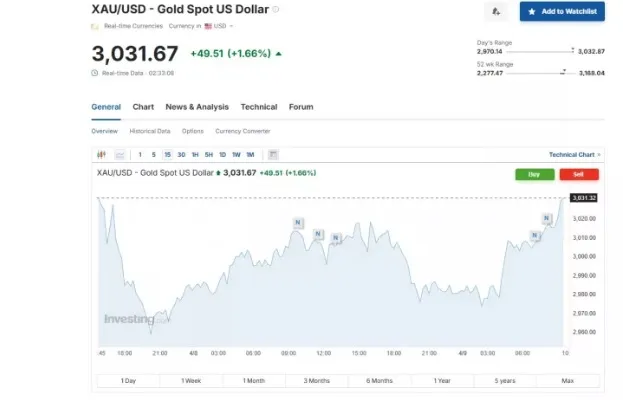This screenshot has height=412, width=623.
Task: Click the add alert bell icon
Action: pos(496,11)
